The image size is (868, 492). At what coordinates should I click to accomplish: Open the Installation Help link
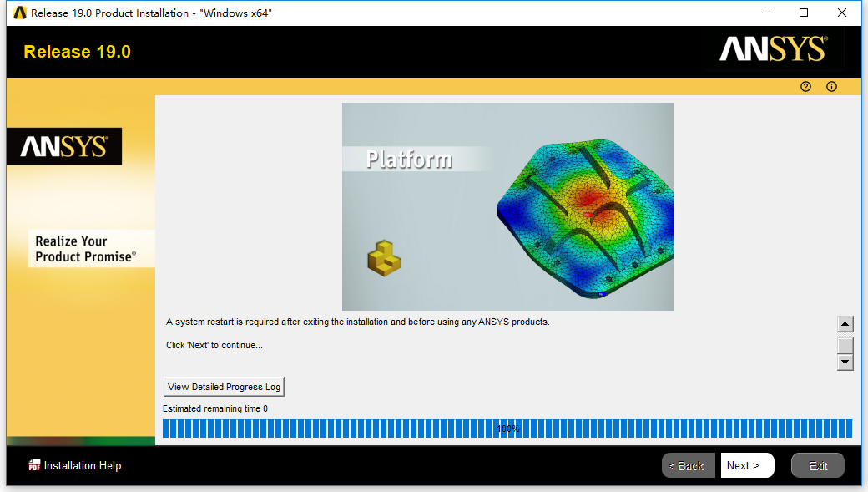pyautogui.click(x=83, y=465)
